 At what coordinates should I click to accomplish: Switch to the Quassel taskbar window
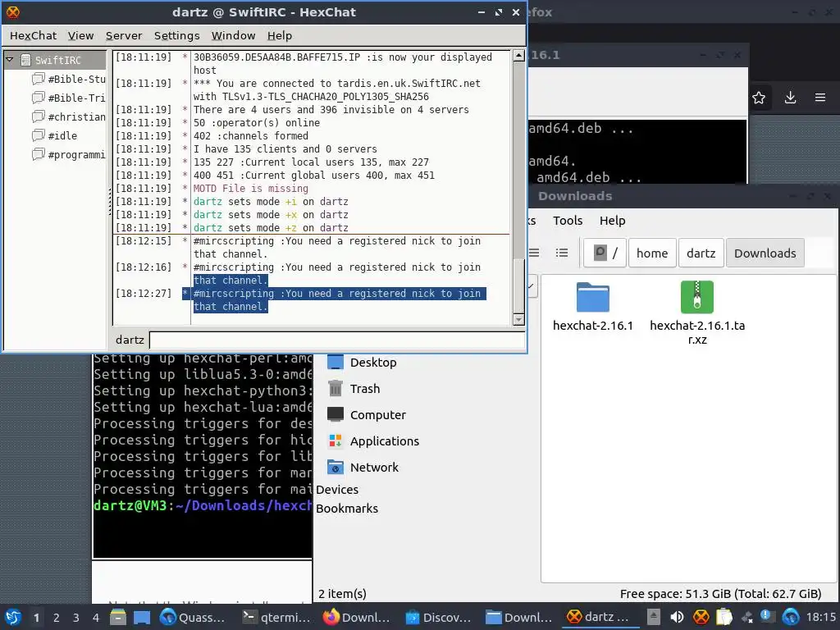click(x=193, y=618)
